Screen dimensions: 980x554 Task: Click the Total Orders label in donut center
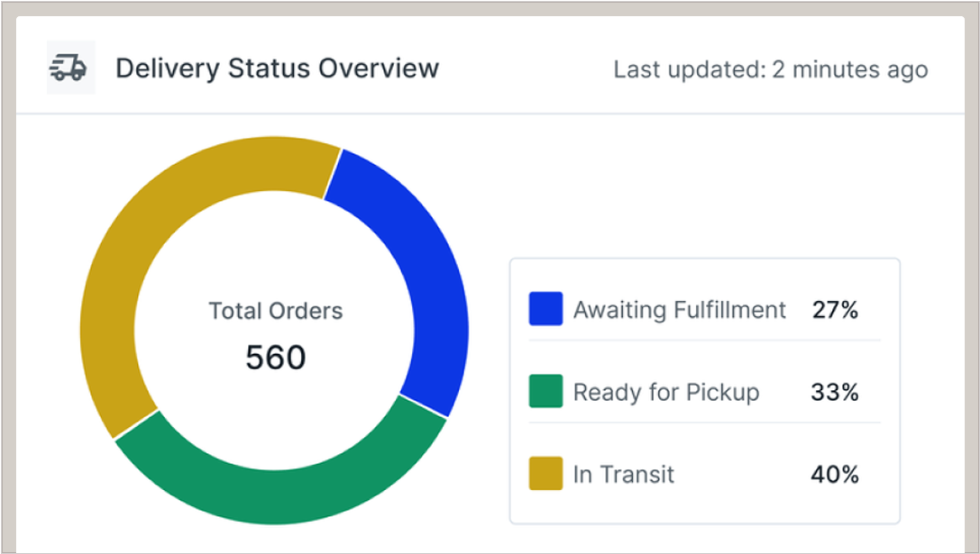[275, 312]
